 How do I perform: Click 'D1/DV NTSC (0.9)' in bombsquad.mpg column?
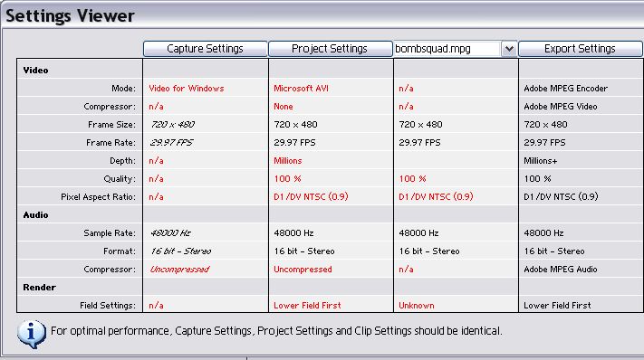[436, 197]
